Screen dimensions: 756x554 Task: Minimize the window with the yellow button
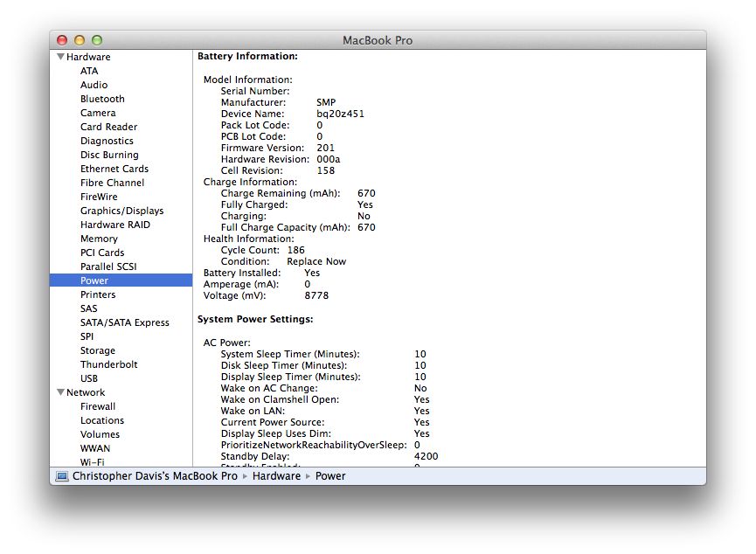click(80, 40)
